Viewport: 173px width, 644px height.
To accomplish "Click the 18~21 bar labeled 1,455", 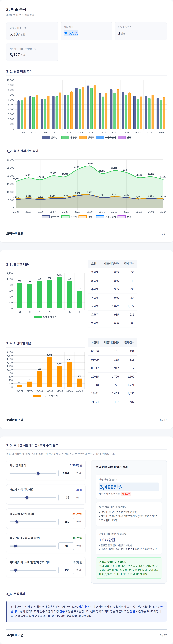I will pos(70,374).
